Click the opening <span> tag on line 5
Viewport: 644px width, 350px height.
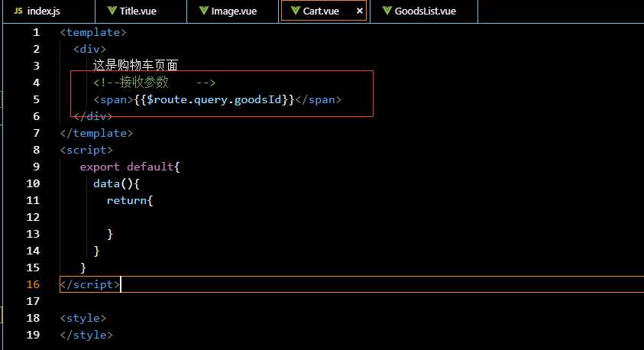113,100
